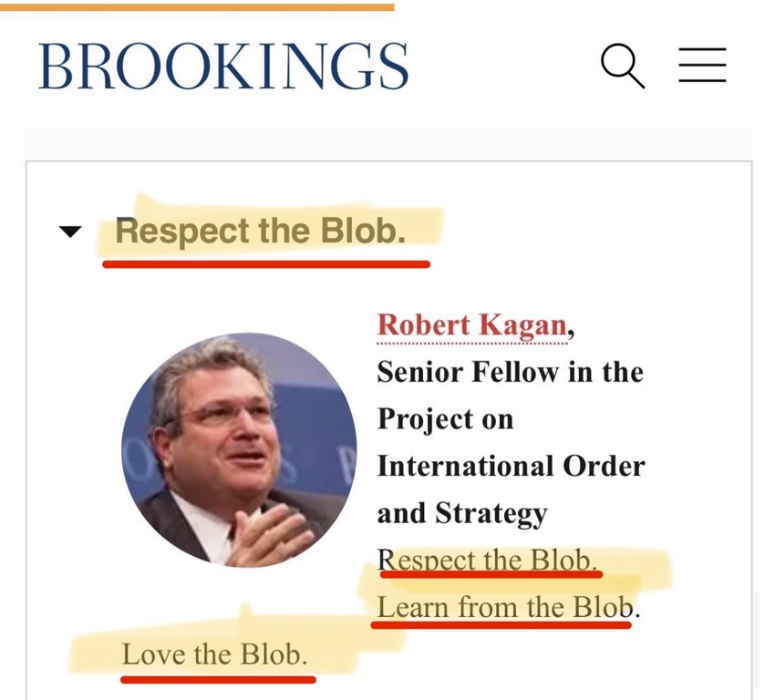Click the orange reading progress bar
Screen dimensions: 765x700
pos(196,6)
